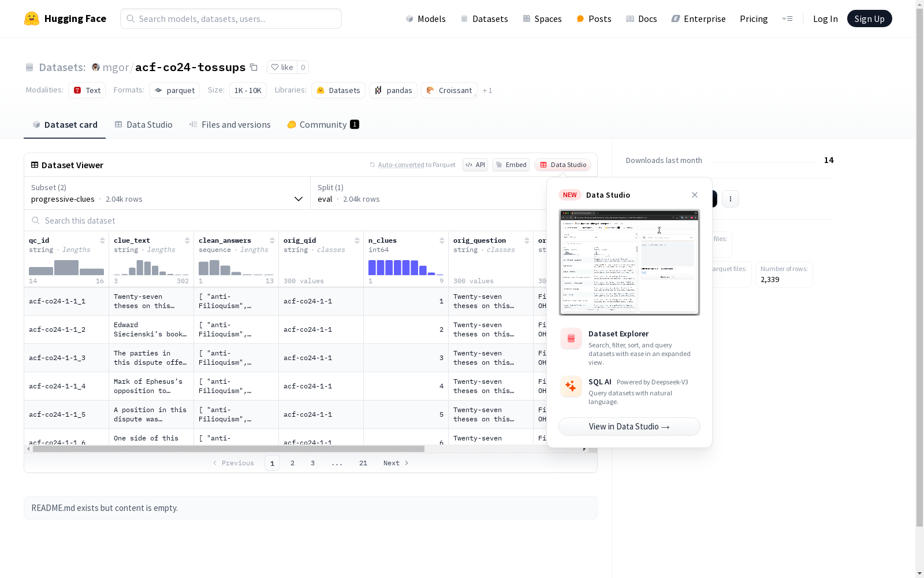Switch to the Dataset card tab
The image size is (924, 578).
[65, 124]
